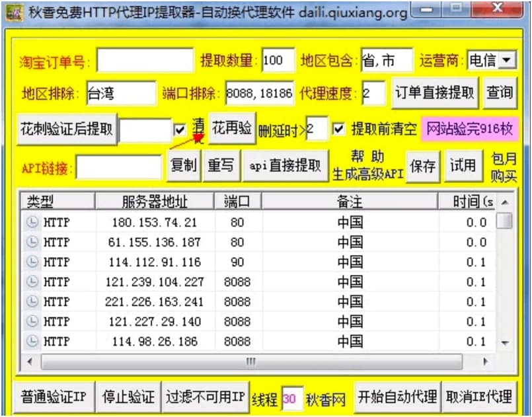Click the 重写 button

coord(221,166)
